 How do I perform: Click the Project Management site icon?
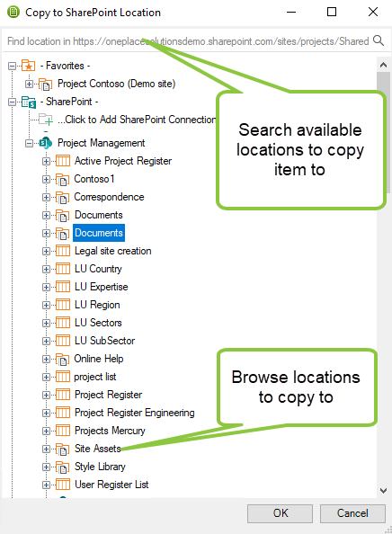tap(45, 143)
